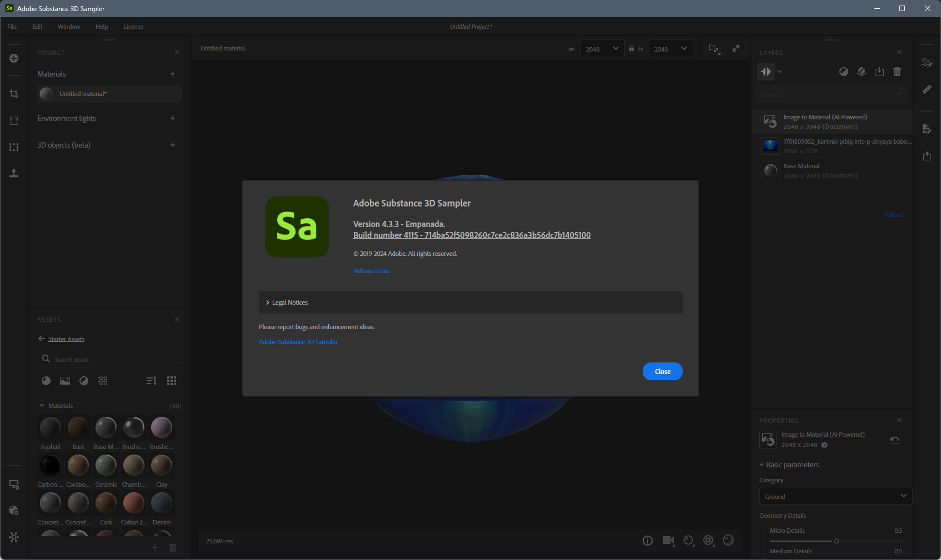The image size is (941, 560).
Task: Select the Cork material thumbnail
Action: (x=106, y=503)
